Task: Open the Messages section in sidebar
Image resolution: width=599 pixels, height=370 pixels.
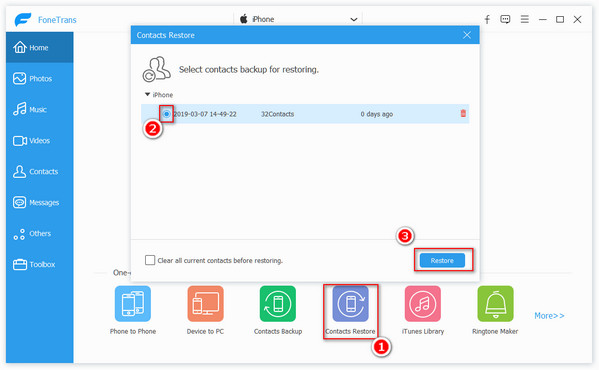Action: click(x=39, y=202)
